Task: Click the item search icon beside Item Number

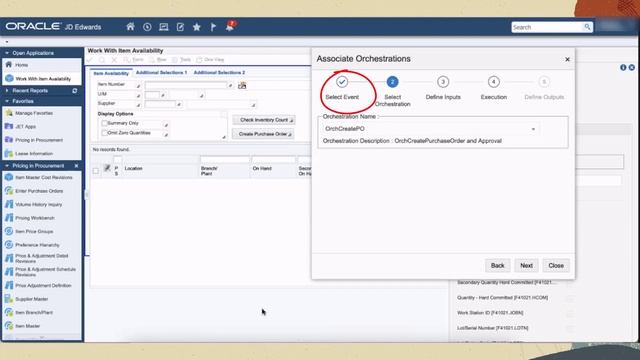Action: 242,85
